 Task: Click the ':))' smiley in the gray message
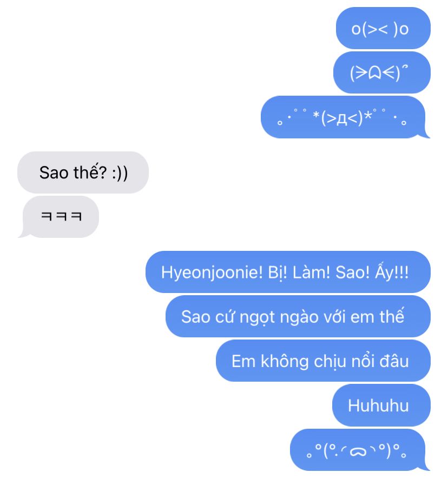120,173
